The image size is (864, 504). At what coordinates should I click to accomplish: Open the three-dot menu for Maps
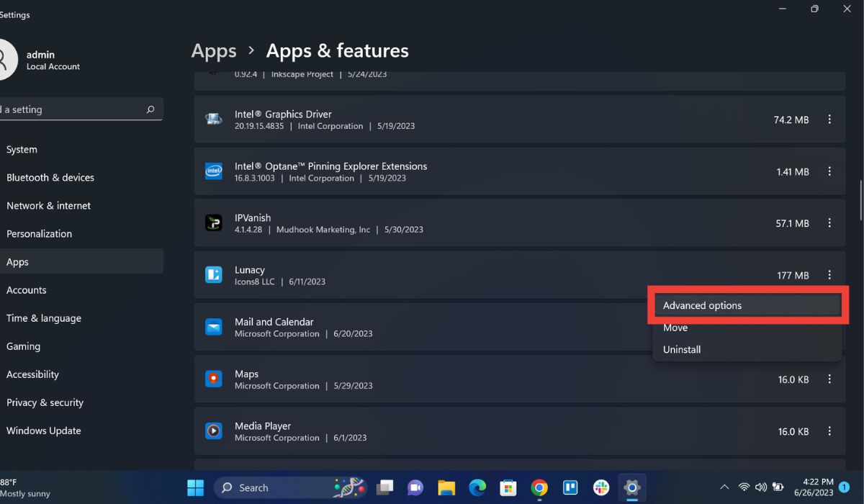click(x=829, y=379)
